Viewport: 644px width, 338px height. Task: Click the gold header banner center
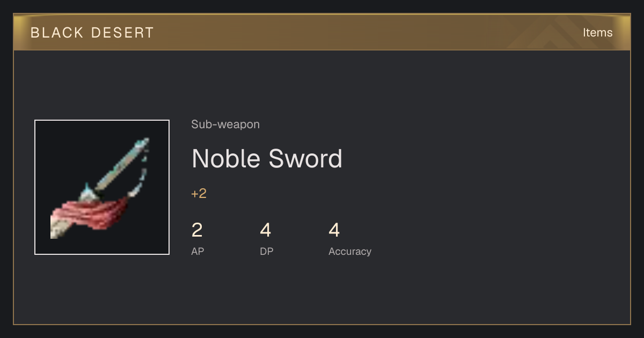[322, 32]
